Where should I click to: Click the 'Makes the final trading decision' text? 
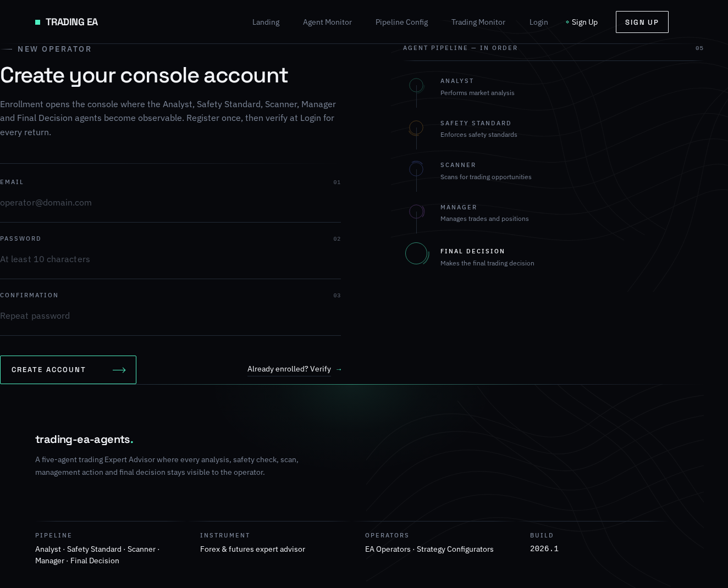click(487, 263)
